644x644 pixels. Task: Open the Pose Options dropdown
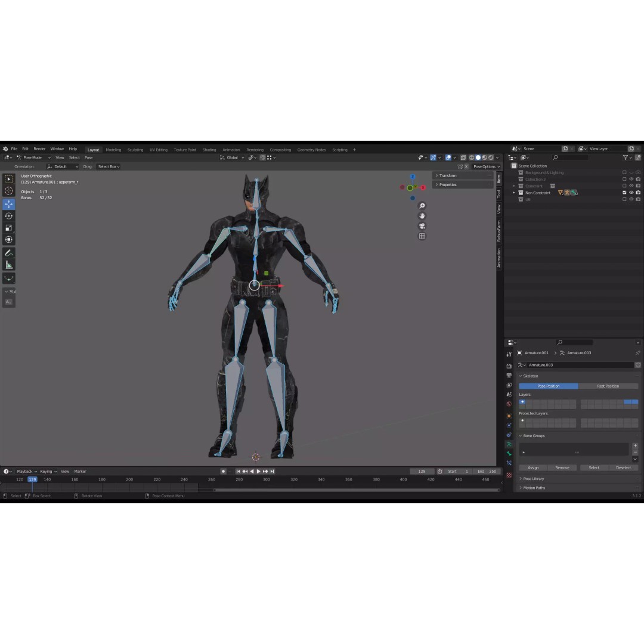coord(487,167)
